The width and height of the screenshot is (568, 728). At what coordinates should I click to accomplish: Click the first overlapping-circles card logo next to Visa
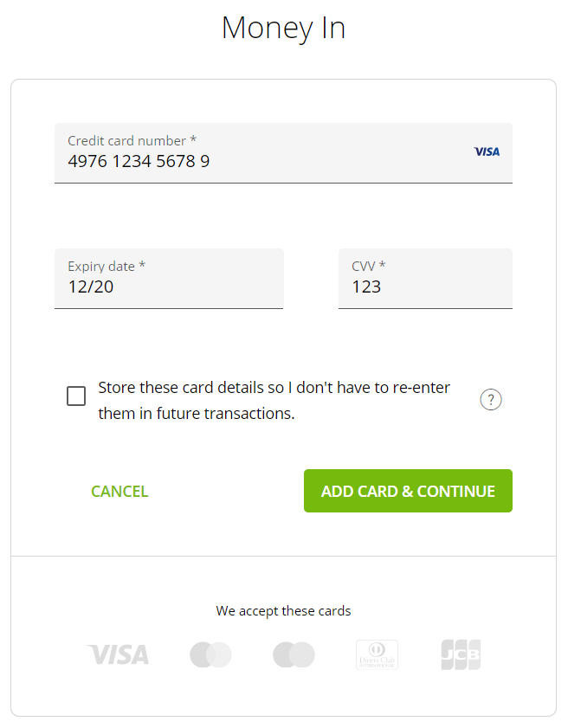pyautogui.click(x=210, y=654)
